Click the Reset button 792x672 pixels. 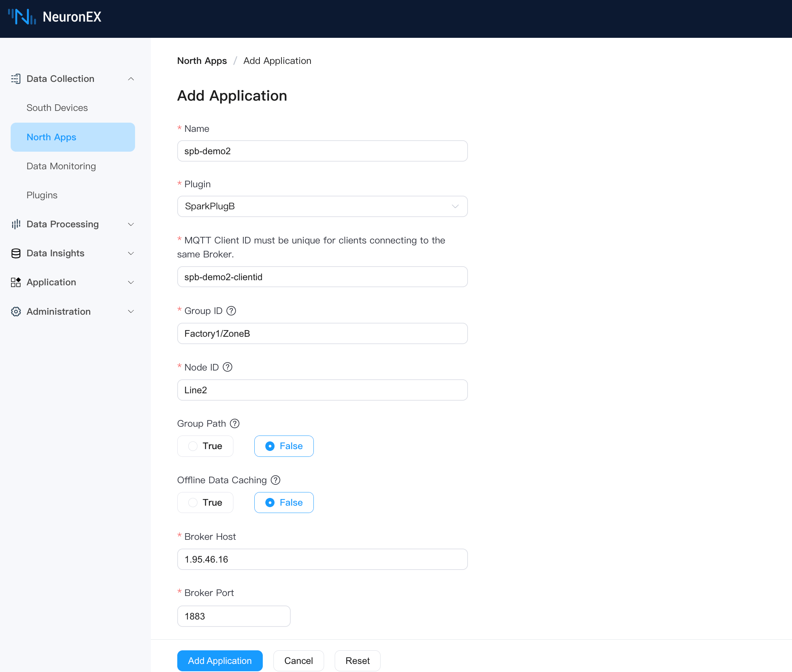click(x=357, y=661)
